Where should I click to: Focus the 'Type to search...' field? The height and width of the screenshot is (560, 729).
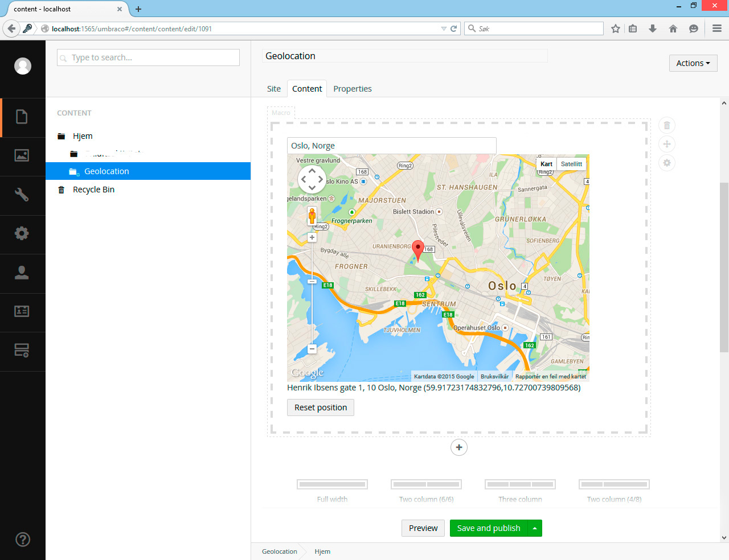(148, 57)
